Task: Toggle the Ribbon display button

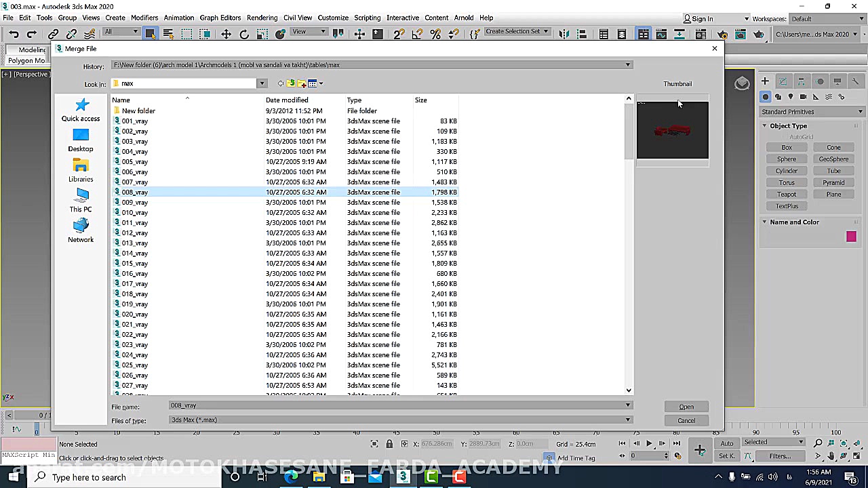Action: [643, 34]
